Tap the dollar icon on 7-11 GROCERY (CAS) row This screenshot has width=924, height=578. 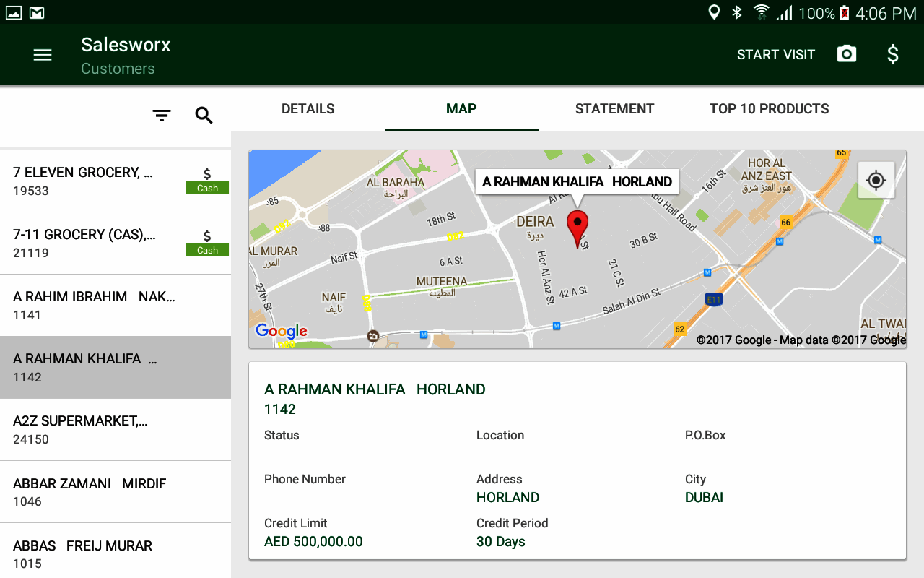click(207, 236)
